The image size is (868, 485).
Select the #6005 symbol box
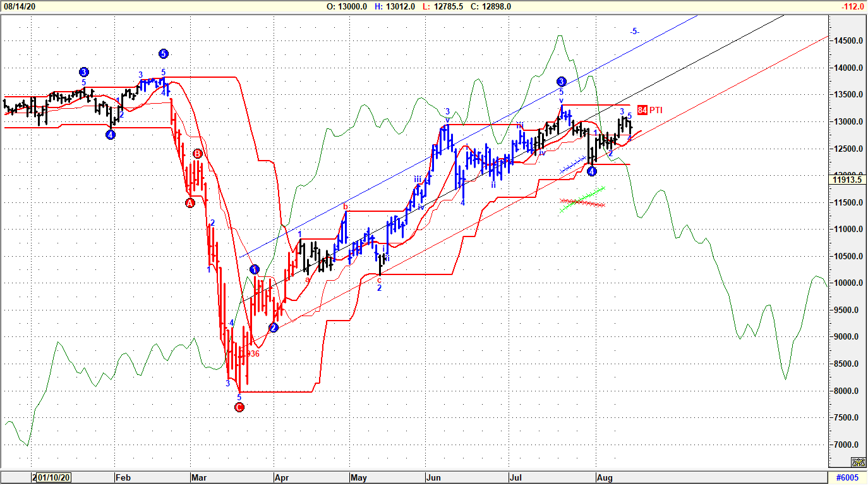(847, 477)
